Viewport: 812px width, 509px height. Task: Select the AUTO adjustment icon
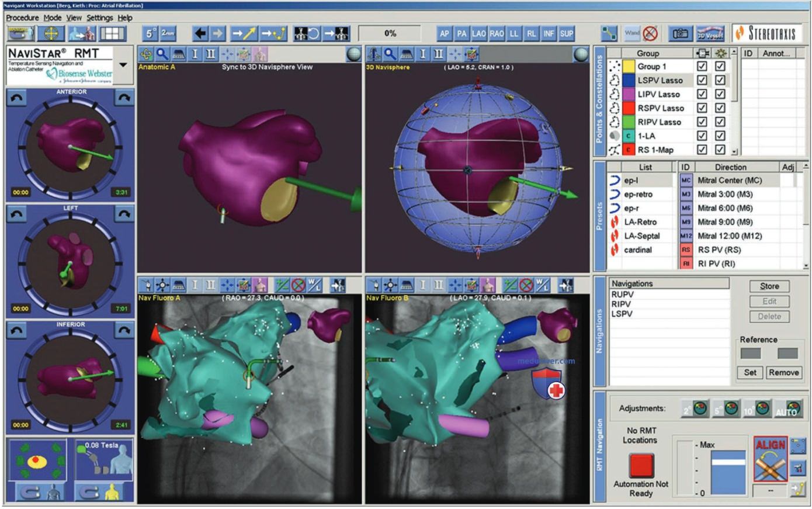787,408
